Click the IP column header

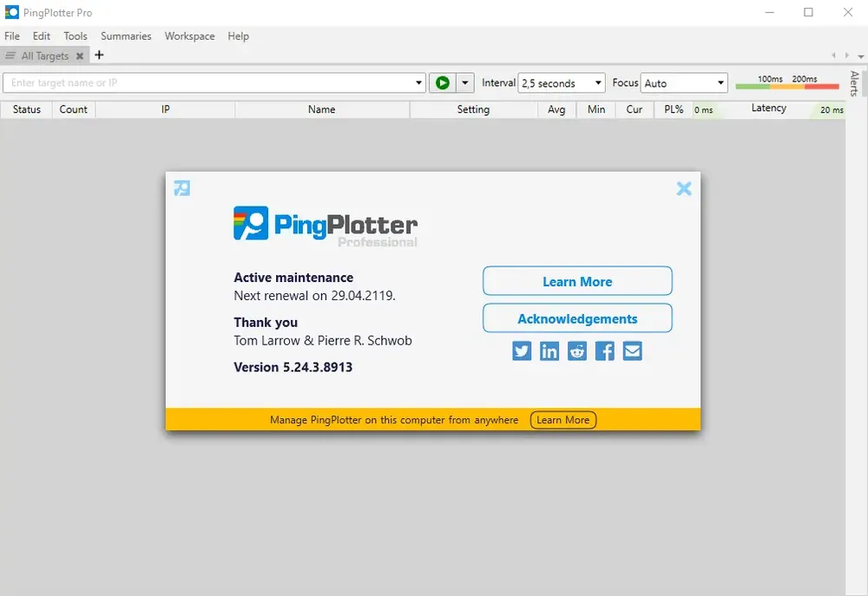pyautogui.click(x=165, y=109)
